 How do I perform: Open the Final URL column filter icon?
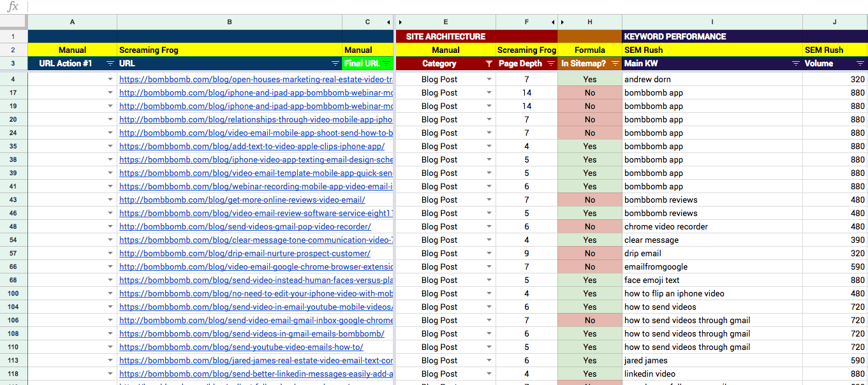point(386,64)
